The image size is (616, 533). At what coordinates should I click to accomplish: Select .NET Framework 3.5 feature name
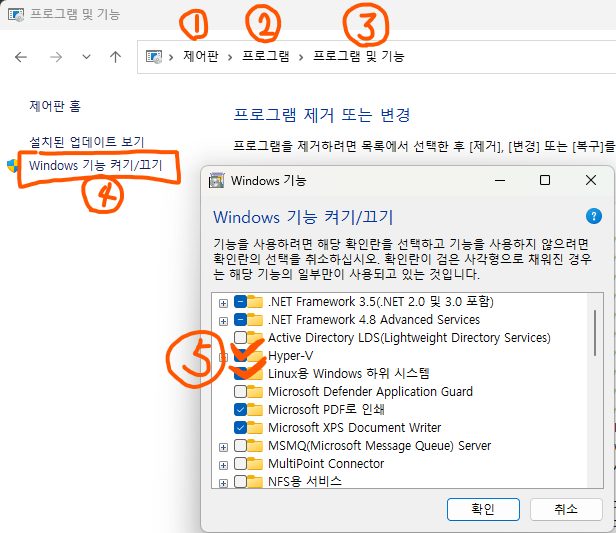tap(381, 302)
